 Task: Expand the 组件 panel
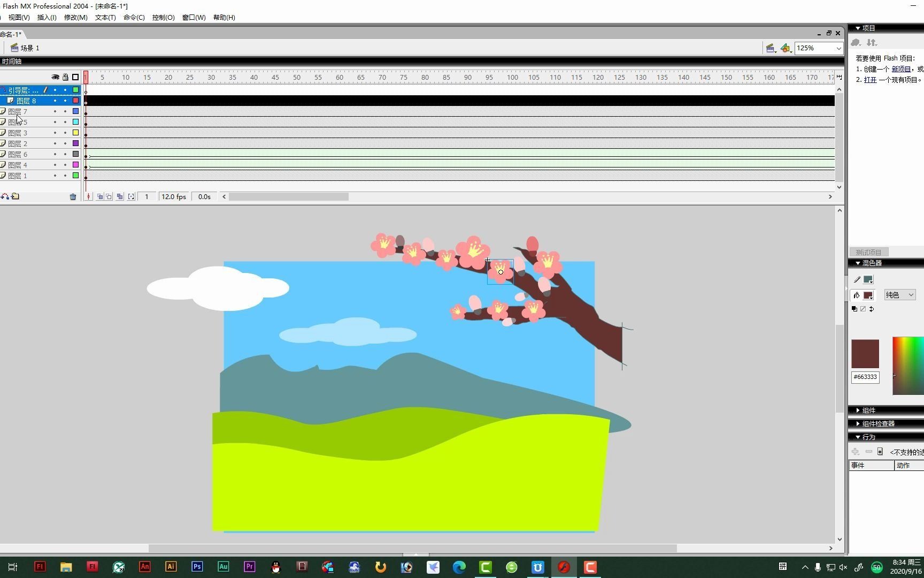tap(858, 410)
